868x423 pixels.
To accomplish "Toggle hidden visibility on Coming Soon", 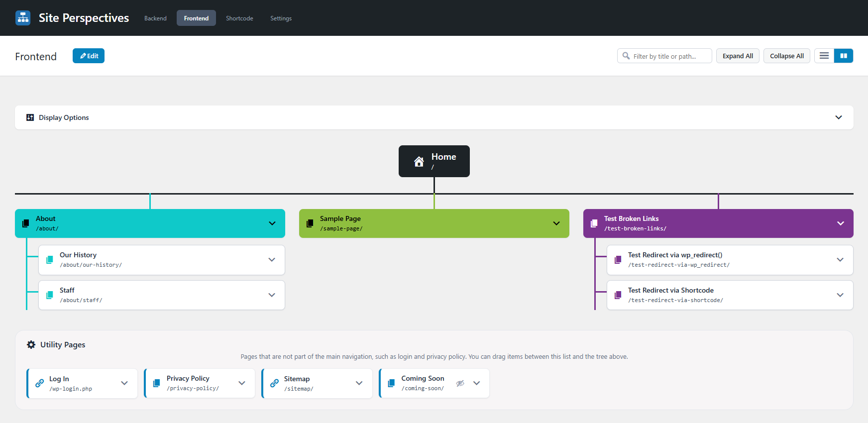I will coord(460,383).
